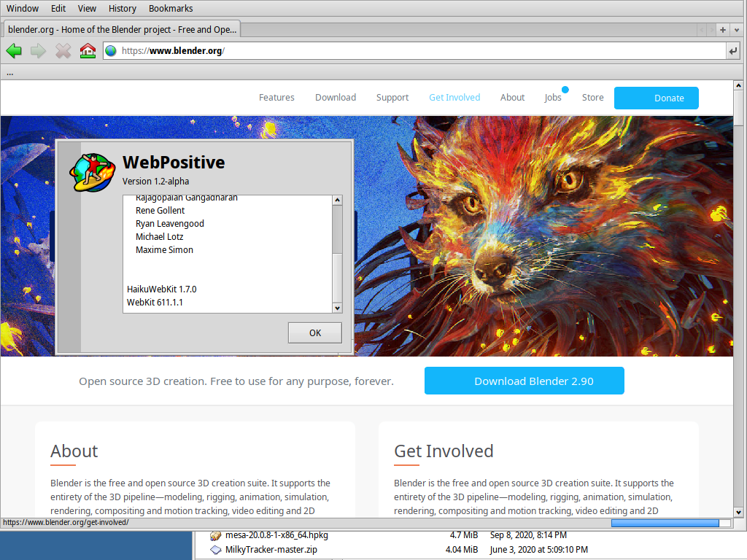Click the Stop loading X icon
This screenshot has width=747, height=560.
tap(63, 50)
